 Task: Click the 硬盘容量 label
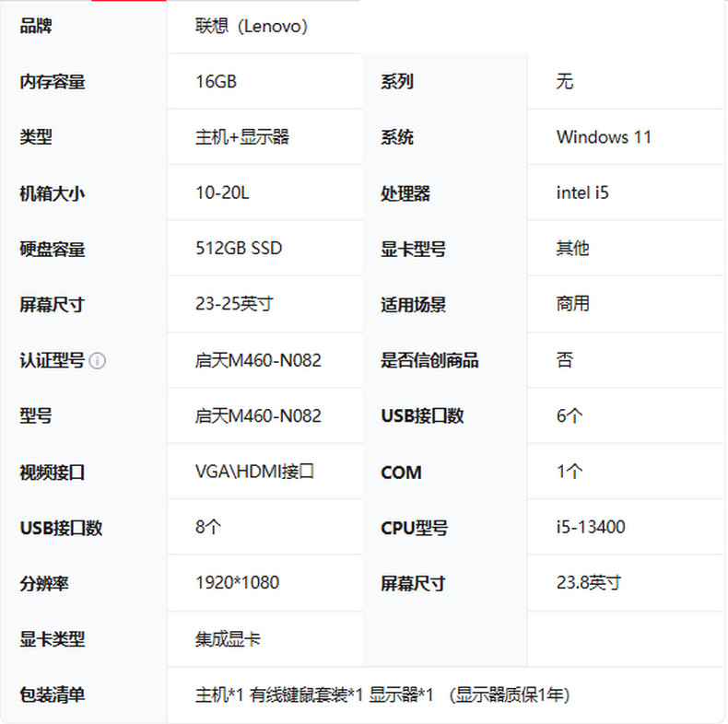pyautogui.click(x=53, y=249)
